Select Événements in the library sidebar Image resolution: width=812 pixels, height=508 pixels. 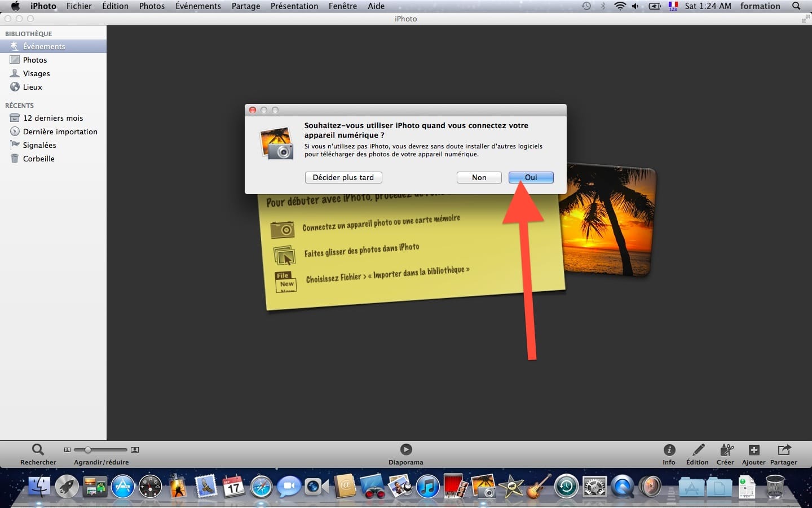[53, 46]
